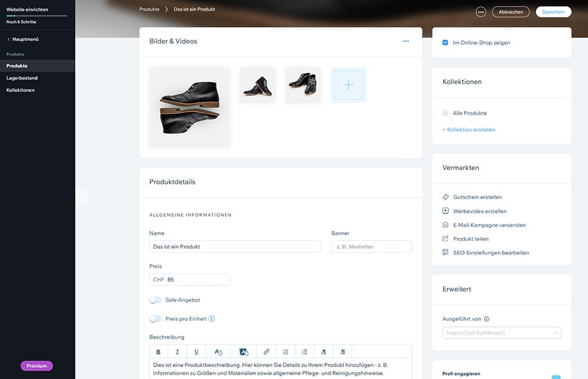Uncheck Im Online-Shop zeigen
This screenshot has height=379, width=588.
click(x=445, y=43)
